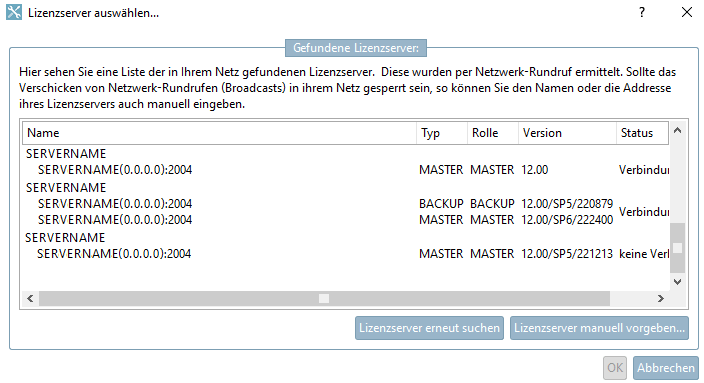This screenshot has height=383, width=704.
Task: Sort by the Status column header
Action: (642, 133)
